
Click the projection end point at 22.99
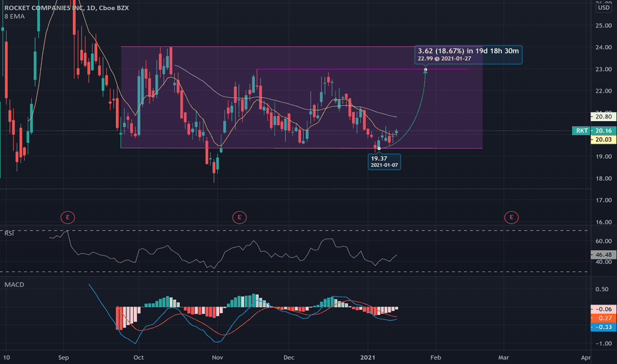tap(426, 69)
